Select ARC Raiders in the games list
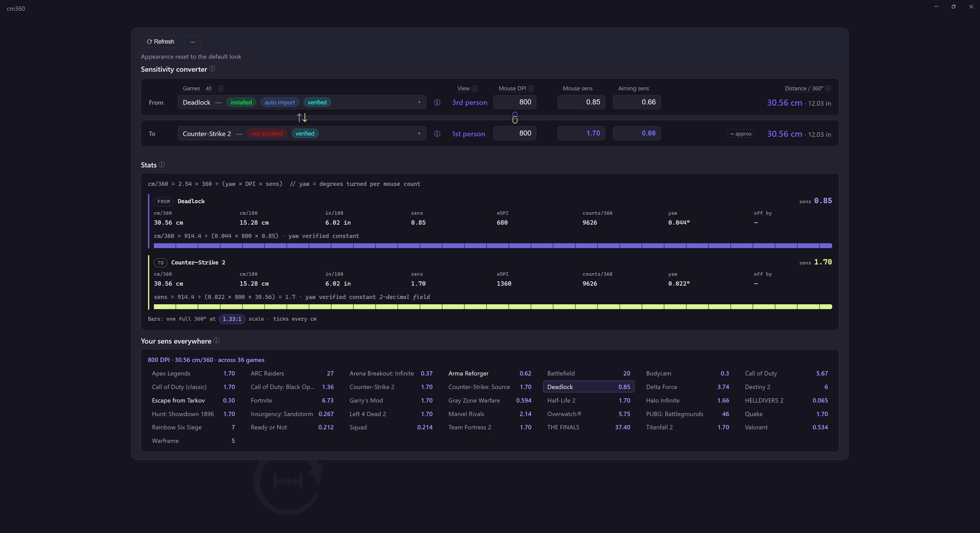The width and height of the screenshot is (980, 533). (x=292, y=374)
